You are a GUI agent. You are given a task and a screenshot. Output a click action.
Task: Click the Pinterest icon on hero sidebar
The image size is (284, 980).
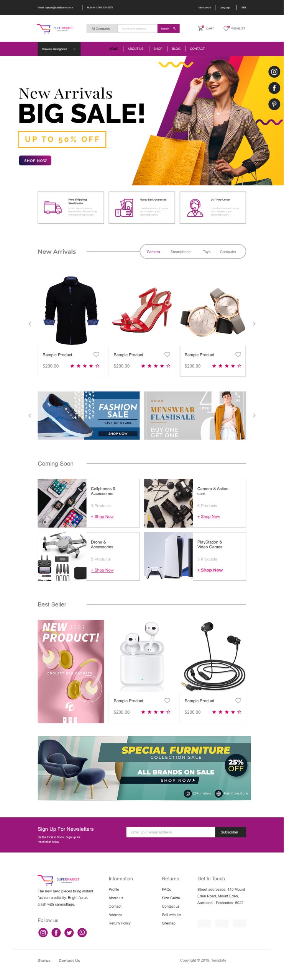[274, 104]
